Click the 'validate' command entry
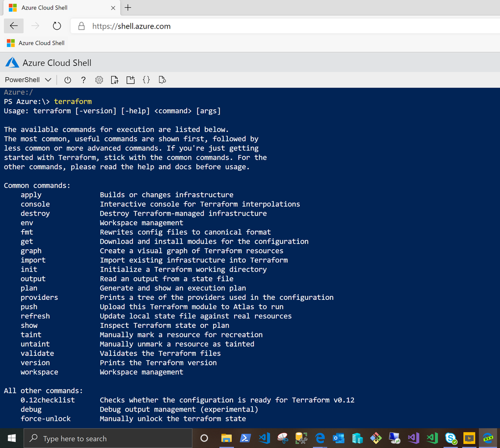Viewport: 500px width, 448px height. tap(37, 353)
